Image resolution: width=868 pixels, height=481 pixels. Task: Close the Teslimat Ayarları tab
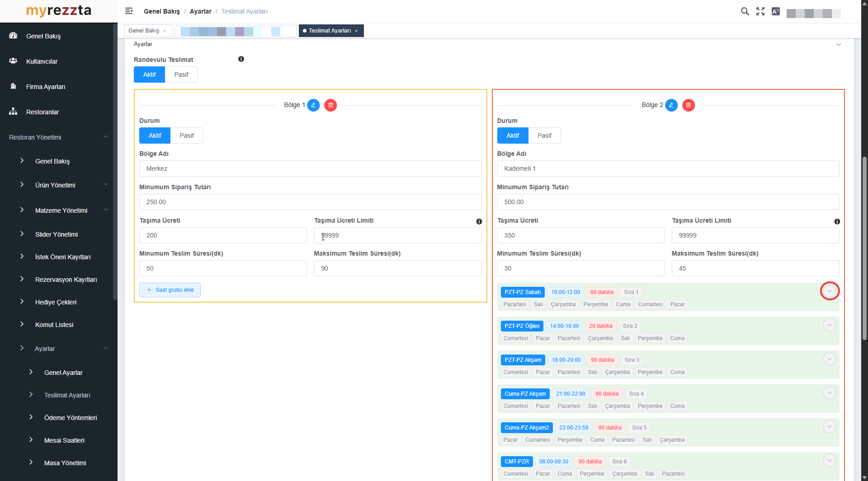pyautogui.click(x=356, y=31)
